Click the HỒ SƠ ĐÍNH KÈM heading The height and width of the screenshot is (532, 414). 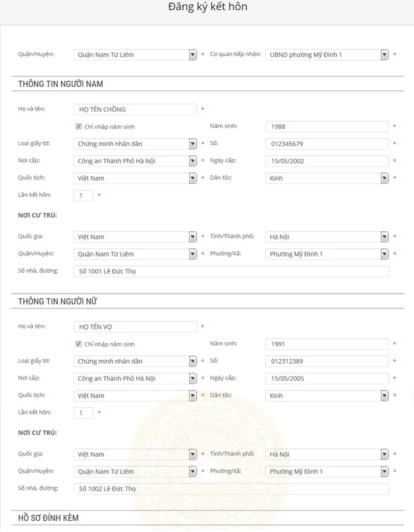(x=48, y=518)
